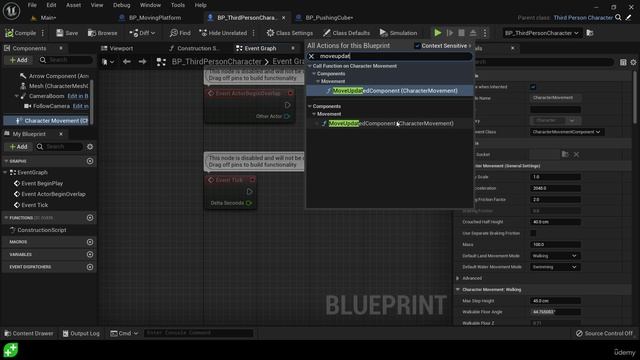Click Add in My Blueprint panel
640x360 pixels.
coord(19,147)
